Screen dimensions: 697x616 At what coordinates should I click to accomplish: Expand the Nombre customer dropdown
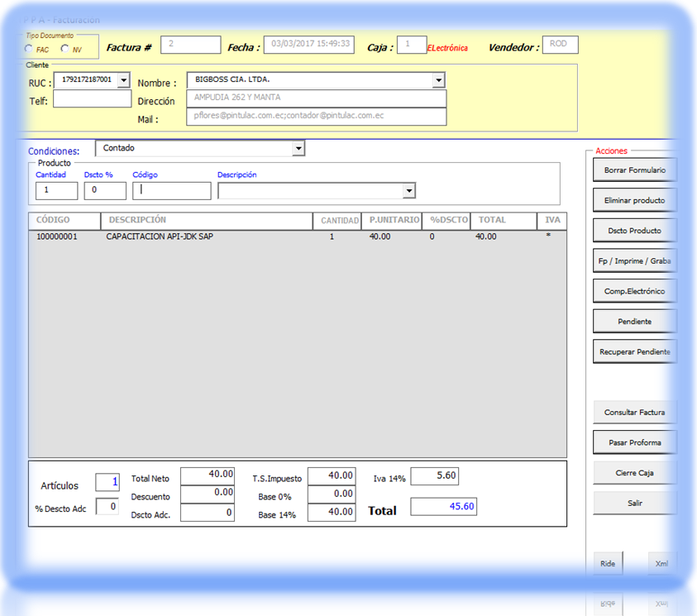pos(438,80)
